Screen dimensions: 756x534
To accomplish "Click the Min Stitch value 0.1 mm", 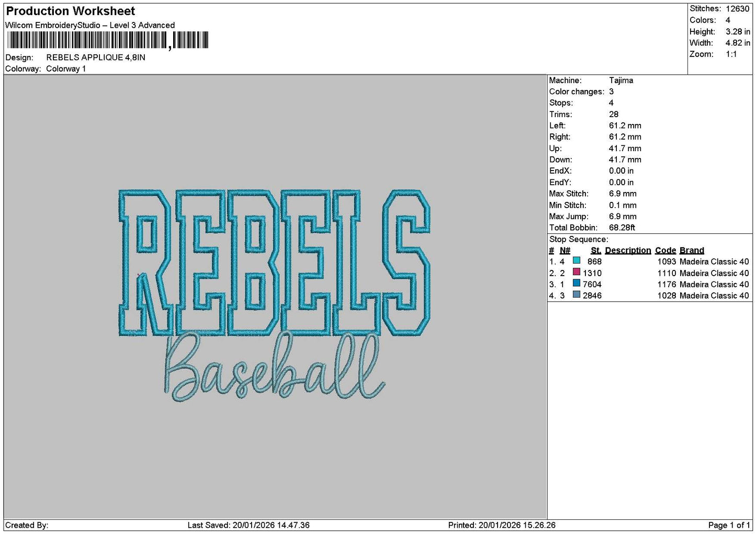I will [x=623, y=205].
